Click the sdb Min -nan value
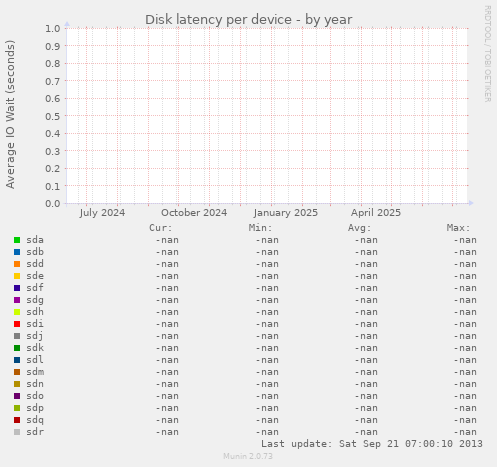 [x=267, y=252]
